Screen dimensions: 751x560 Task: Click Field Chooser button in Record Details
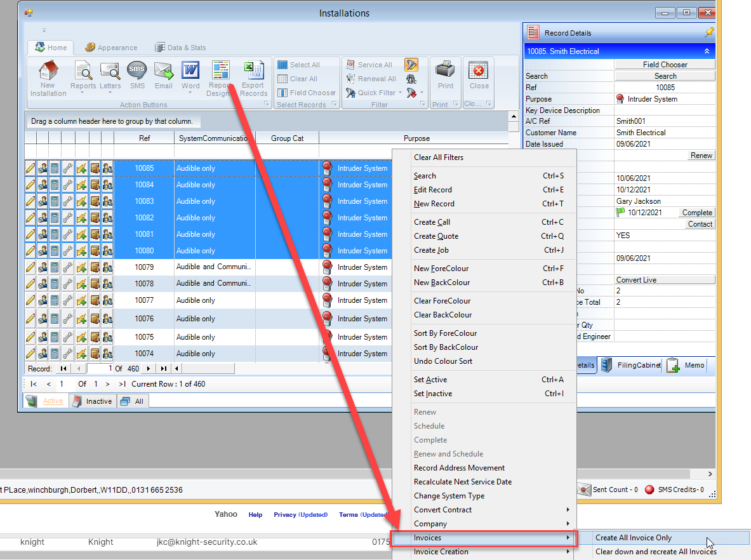[665, 65]
